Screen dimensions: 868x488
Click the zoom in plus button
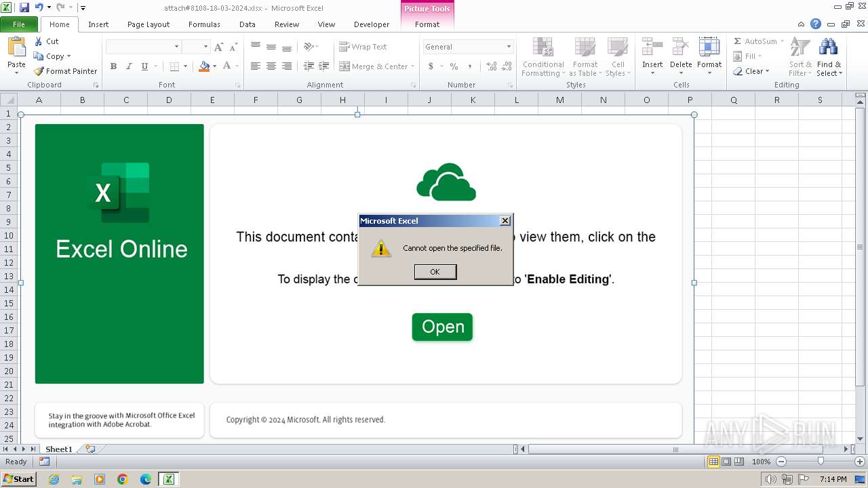[860, 462]
